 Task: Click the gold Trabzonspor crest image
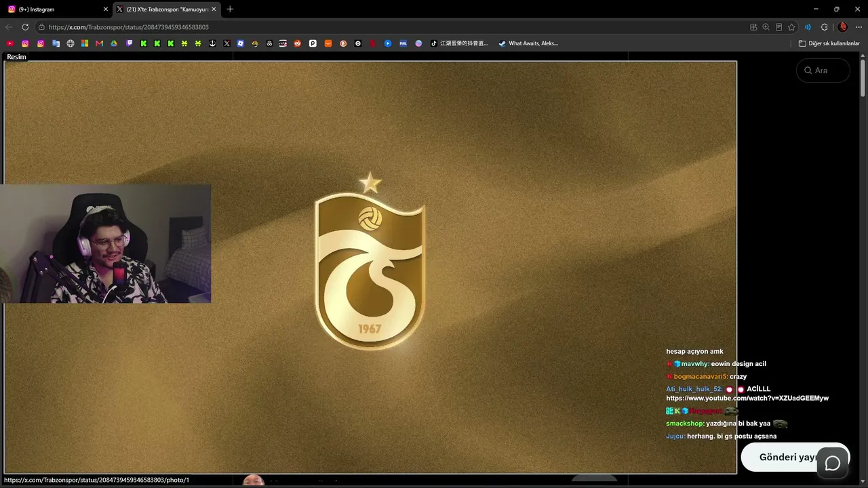coord(370,261)
